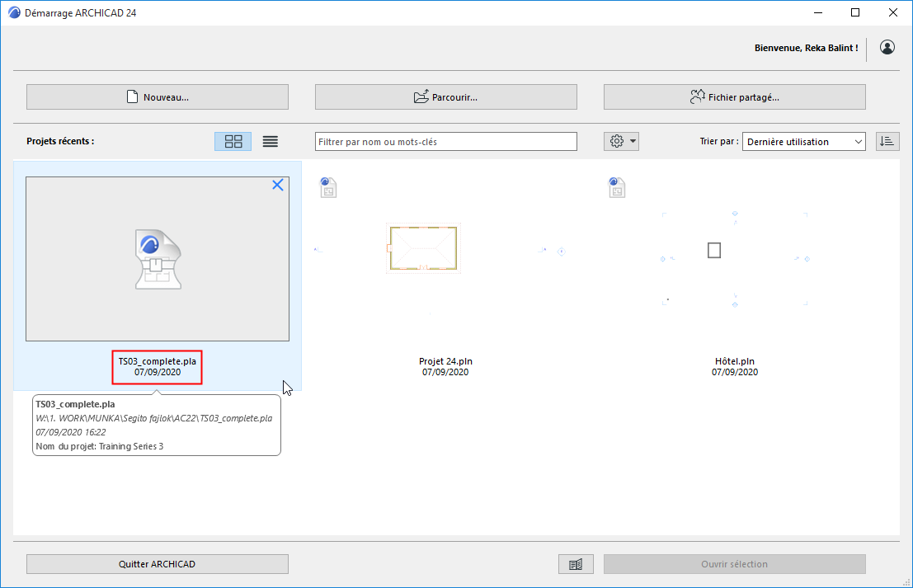The image size is (913, 588).
Task: Focus the Filtrer par nom ou mots-clés field
Action: (446, 142)
